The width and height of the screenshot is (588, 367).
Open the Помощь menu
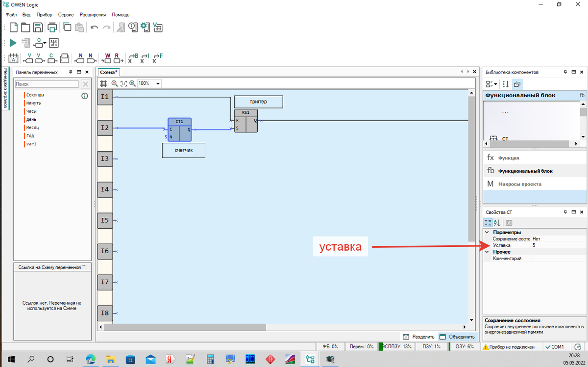(121, 15)
